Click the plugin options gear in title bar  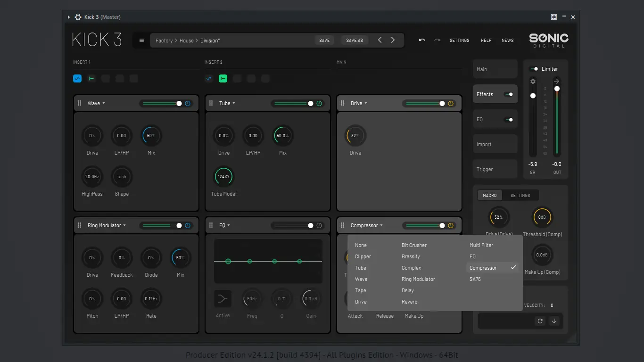(78, 17)
